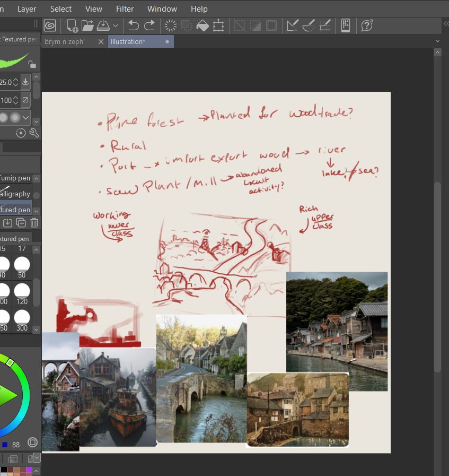Toggle snap to special ruler

[310, 25]
